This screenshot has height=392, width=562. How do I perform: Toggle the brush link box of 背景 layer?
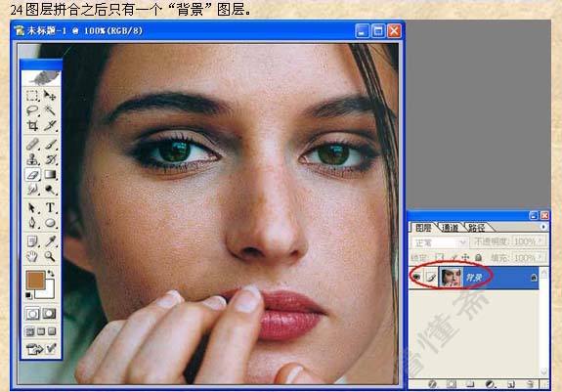pos(431,277)
